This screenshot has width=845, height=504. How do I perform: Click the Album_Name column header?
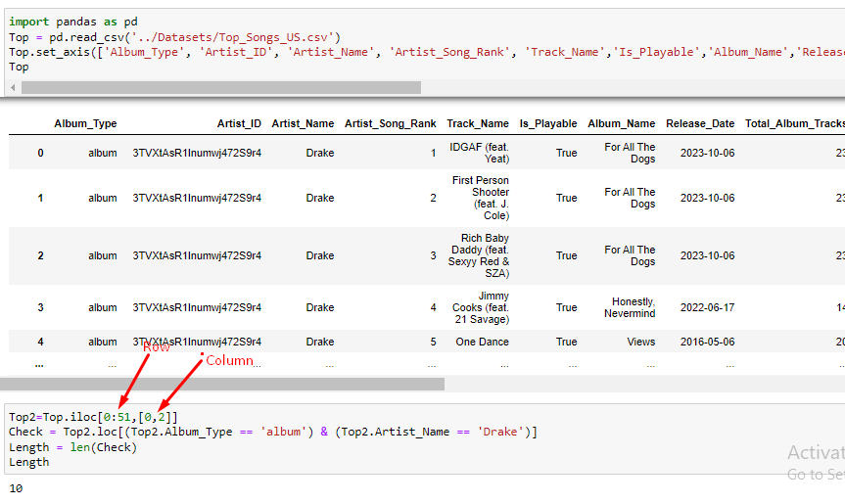(622, 123)
